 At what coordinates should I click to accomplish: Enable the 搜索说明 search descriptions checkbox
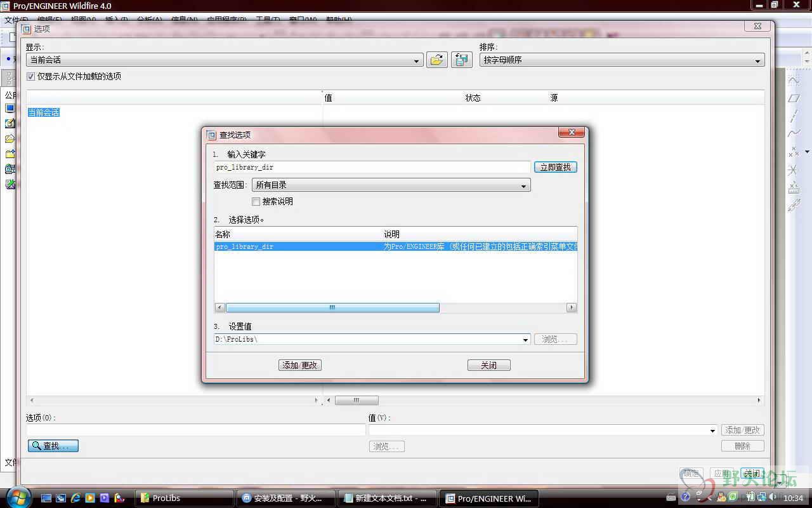(x=256, y=201)
